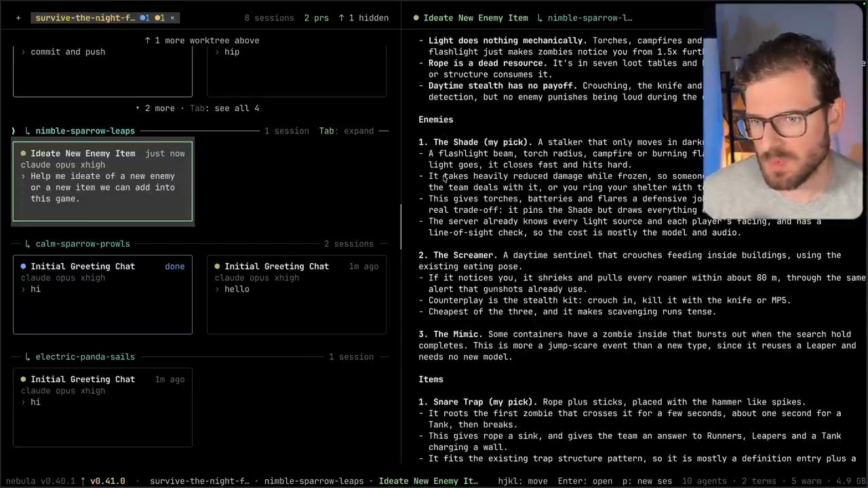Click "nimble-sparrow-leaps" in status bar breadcrumb
Screen dimensions: 868x488
pyautogui.click(x=314, y=481)
